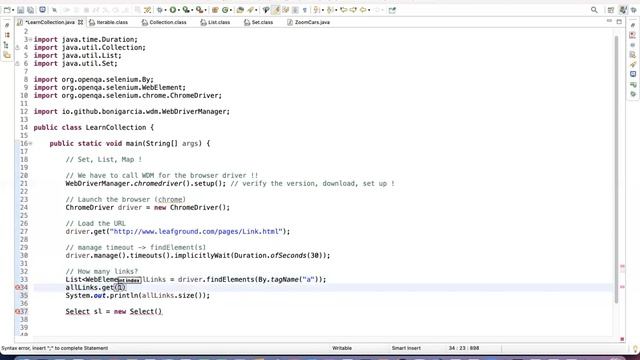Click the External Tools run icon
This screenshot has height=360, width=640.
(x=200, y=10)
